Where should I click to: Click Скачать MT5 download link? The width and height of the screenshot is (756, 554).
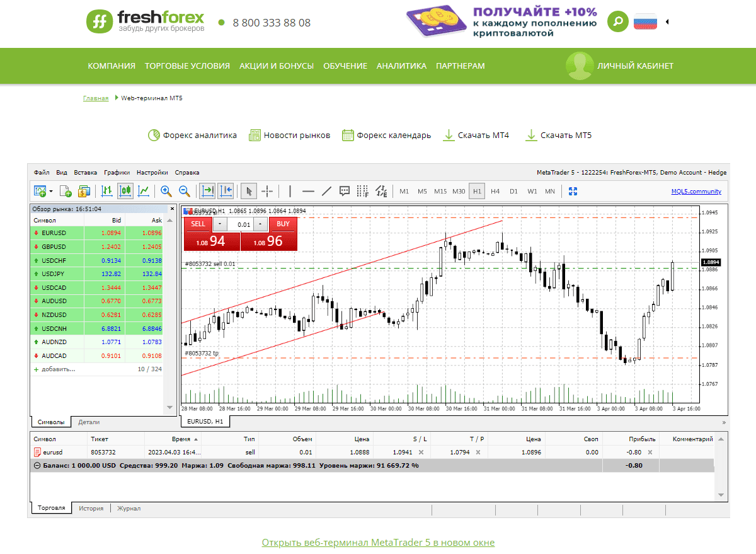(558, 135)
